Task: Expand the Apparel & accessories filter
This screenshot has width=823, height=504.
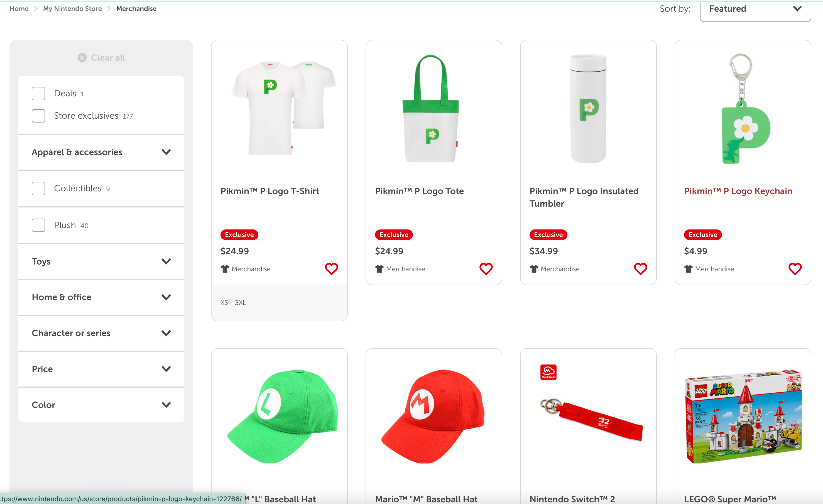Action: tap(101, 152)
